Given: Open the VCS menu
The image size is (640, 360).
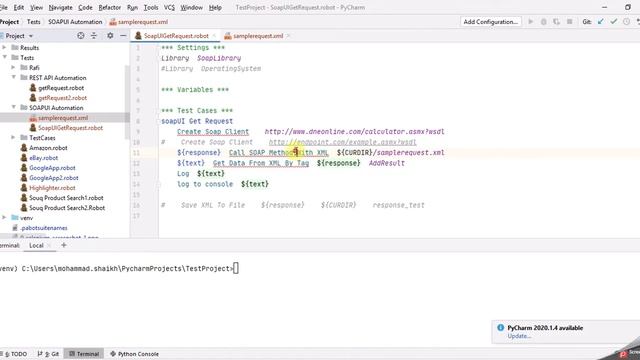Looking at the screenshot, I should pyautogui.click(x=169, y=7).
